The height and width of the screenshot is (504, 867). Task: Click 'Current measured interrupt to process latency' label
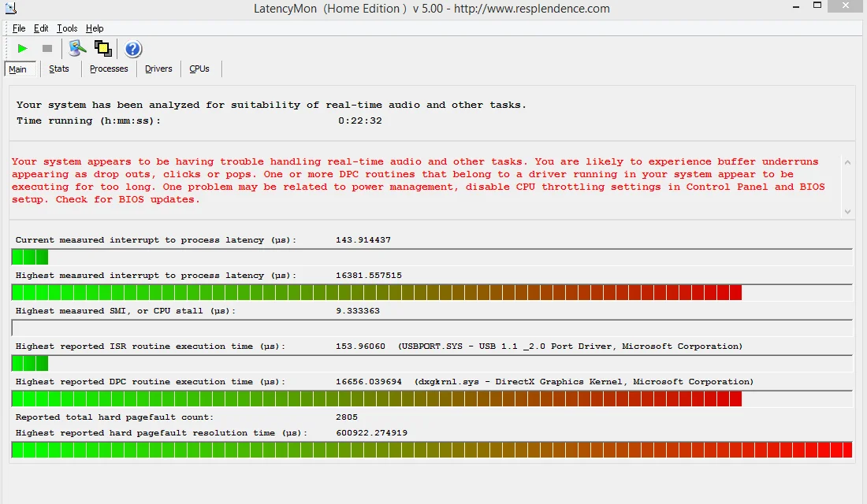(x=156, y=240)
